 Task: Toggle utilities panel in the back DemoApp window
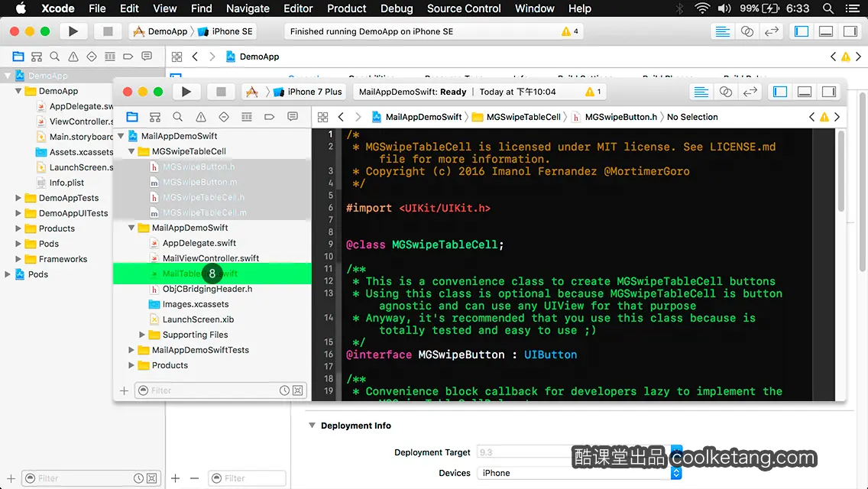click(850, 31)
